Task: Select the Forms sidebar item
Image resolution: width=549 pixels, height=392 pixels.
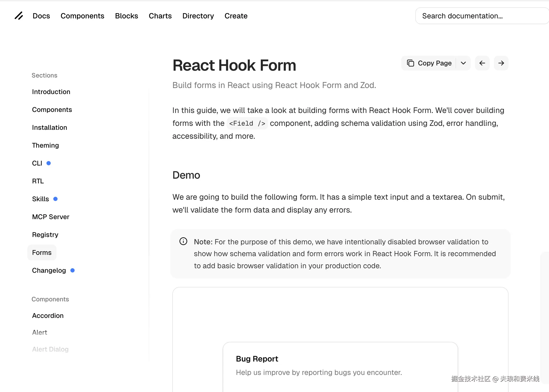Action: coord(42,252)
